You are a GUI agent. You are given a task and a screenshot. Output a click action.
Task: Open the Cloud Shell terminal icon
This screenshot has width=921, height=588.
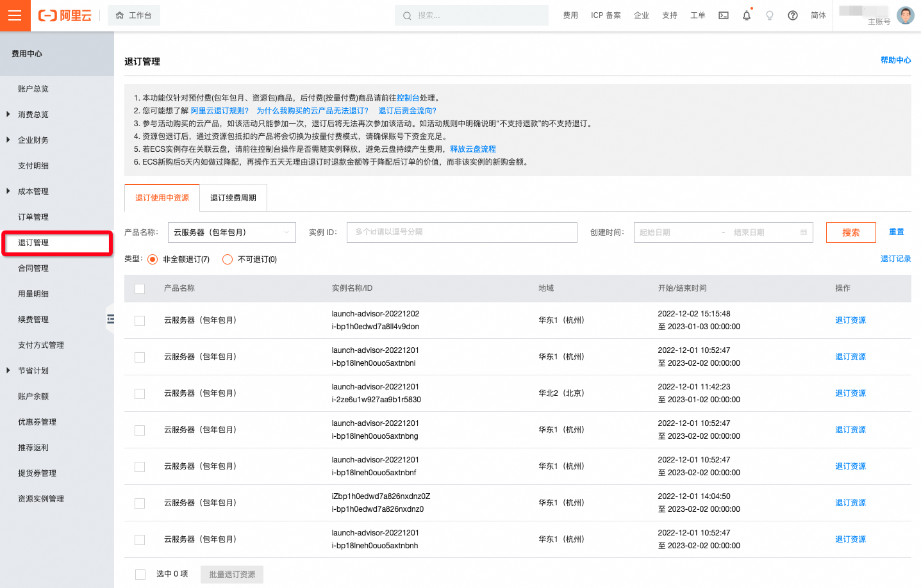click(x=724, y=15)
